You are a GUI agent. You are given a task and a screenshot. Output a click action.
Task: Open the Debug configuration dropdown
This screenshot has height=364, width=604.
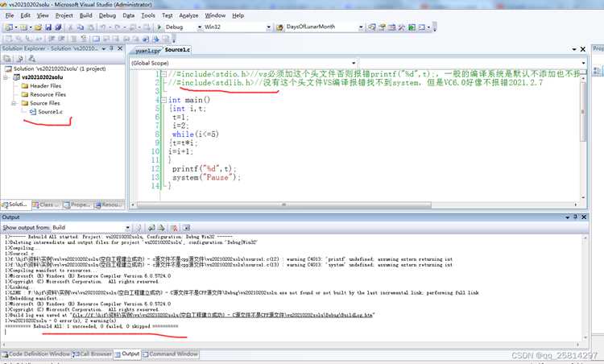click(x=200, y=27)
